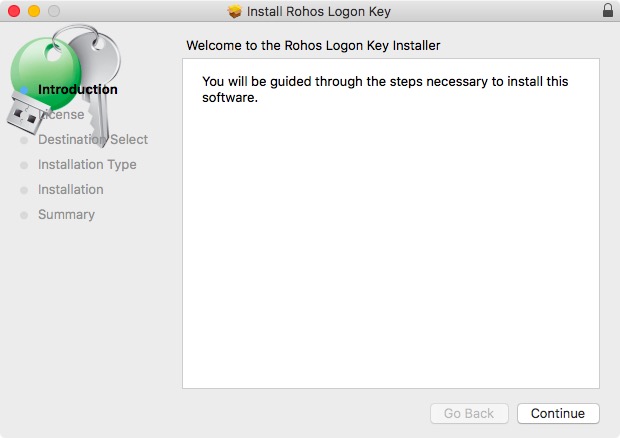Image resolution: width=620 pixels, height=438 pixels.
Task: Click the package icon beside the window title
Action: pos(235,12)
